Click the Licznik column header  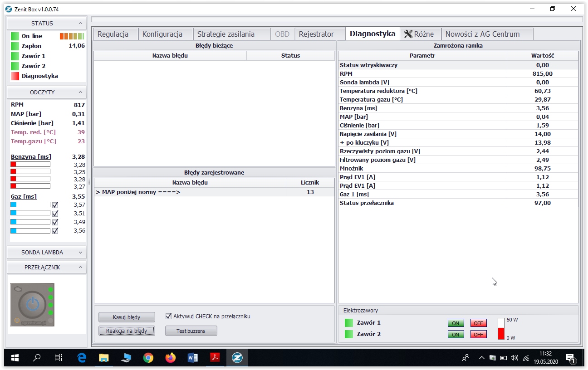click(310, 182)
